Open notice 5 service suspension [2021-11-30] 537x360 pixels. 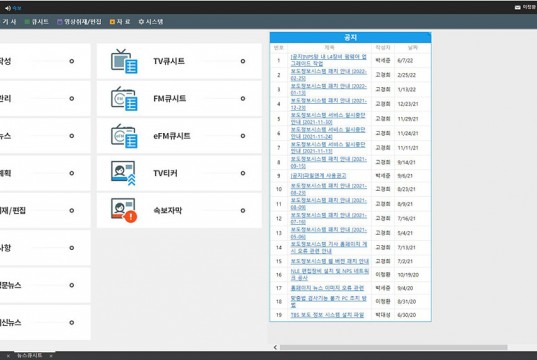click(328, 119)
